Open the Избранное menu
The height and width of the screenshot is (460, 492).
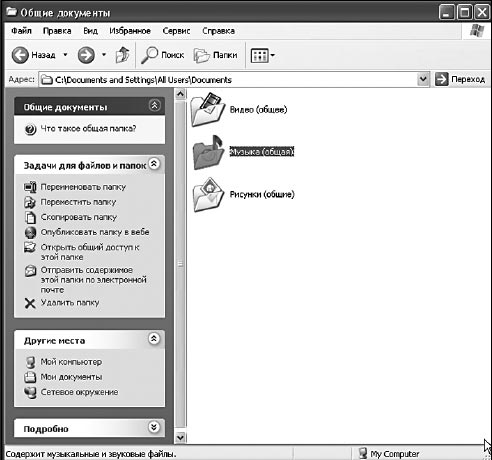coord(130,31)
